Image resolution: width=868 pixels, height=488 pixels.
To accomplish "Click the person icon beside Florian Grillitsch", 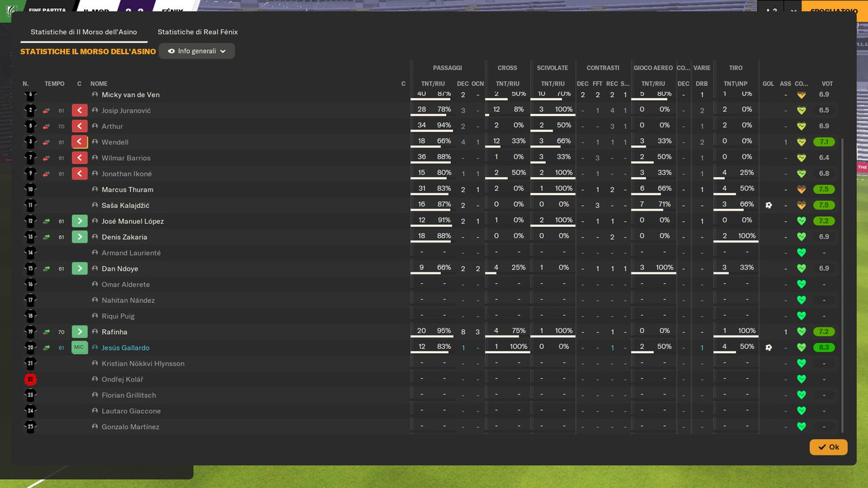I will (95, 395).
